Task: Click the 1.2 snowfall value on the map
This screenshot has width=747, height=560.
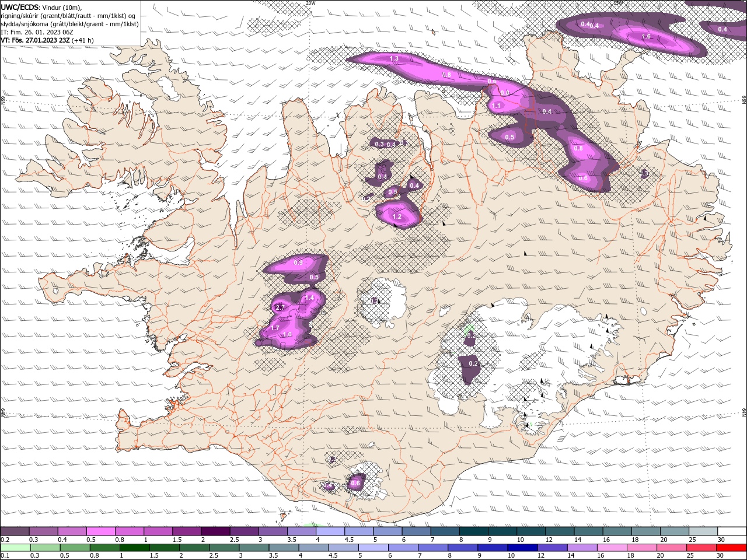Action: (x=397, y=216)
